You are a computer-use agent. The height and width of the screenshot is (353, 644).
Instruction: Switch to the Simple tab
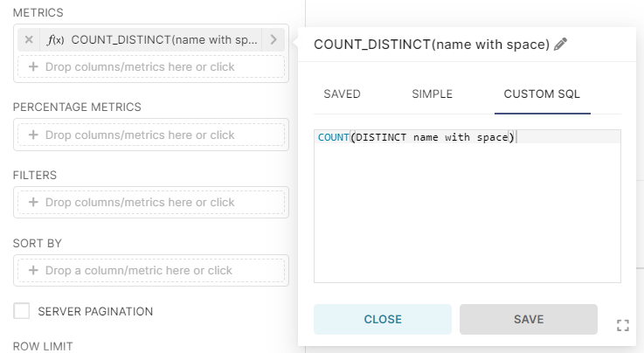point(432,94)
